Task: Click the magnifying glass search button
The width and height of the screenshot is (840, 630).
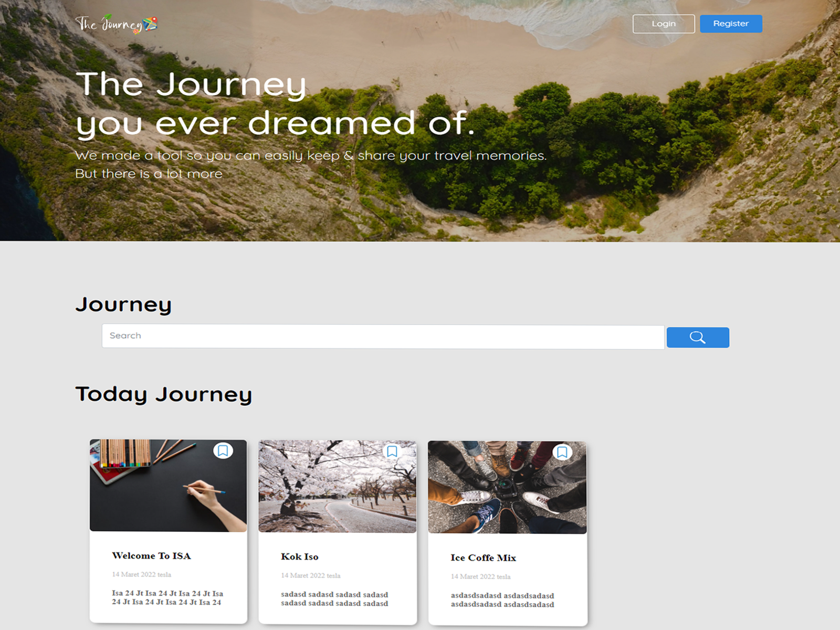Action: click(698, 338)
